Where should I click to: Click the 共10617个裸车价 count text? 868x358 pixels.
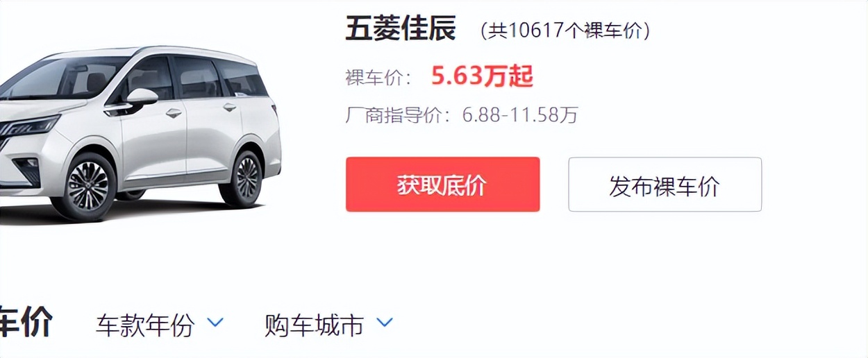pos(565,31)
